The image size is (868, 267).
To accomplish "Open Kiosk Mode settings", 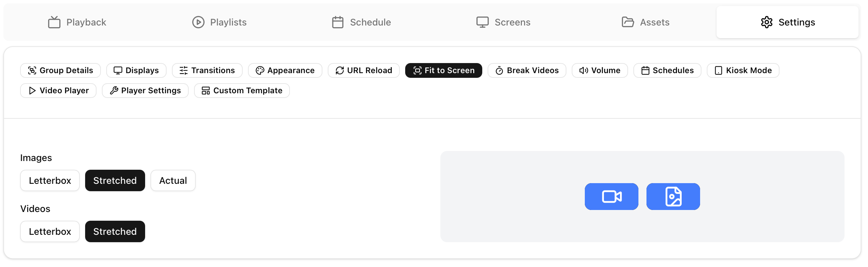I will (743, 70).
